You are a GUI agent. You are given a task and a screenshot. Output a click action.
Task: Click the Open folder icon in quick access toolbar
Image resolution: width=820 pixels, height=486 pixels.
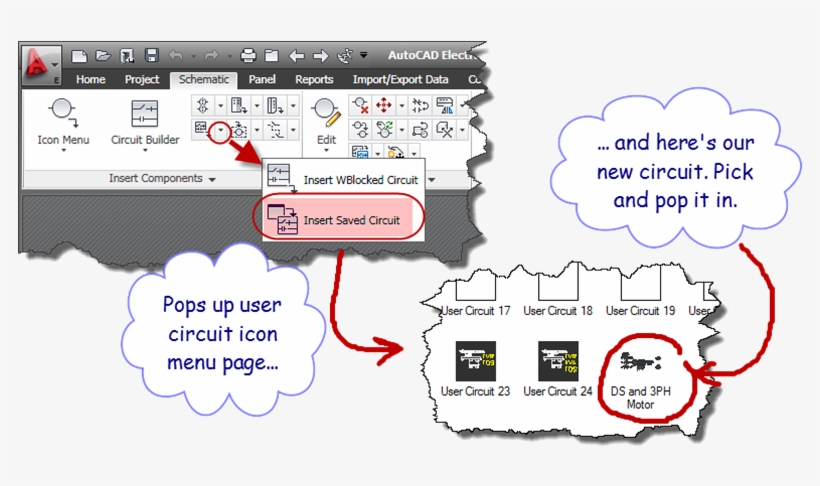[x=103, y=55]
